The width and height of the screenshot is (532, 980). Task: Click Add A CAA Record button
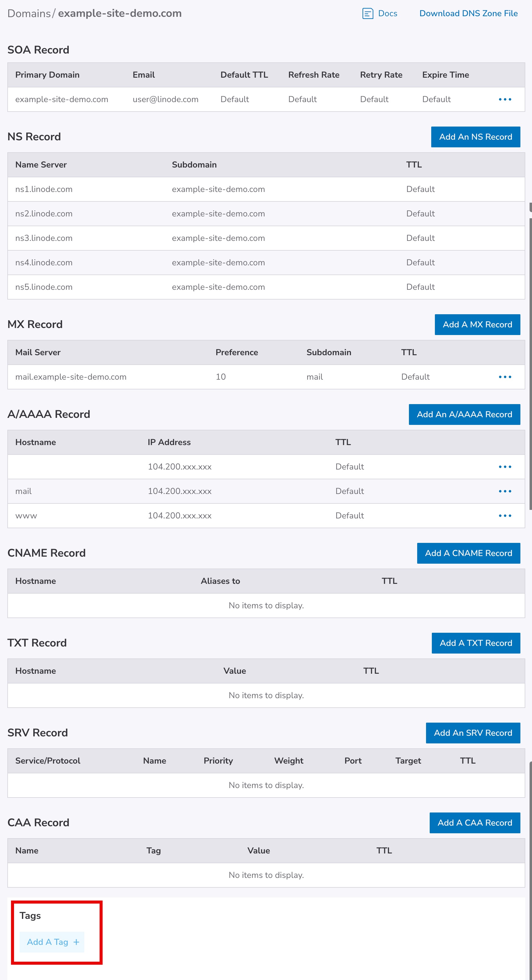click(x=475, y=823)
